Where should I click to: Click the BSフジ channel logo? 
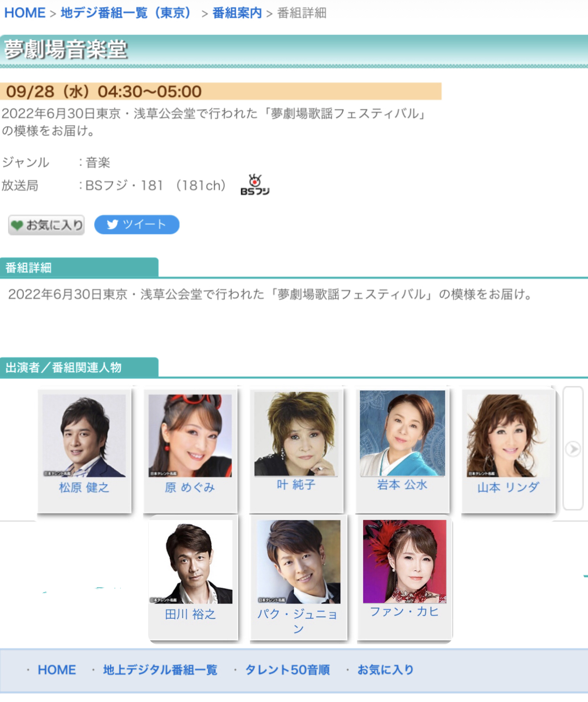(x=255, y=185)
